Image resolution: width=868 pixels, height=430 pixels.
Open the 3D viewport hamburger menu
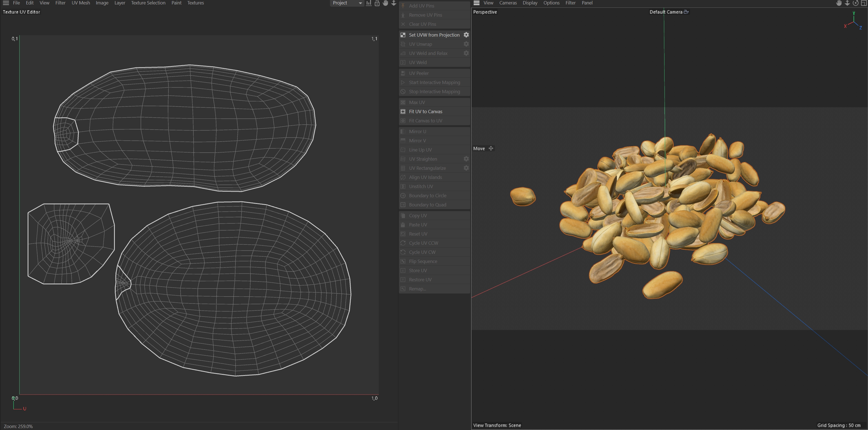coord(477,3)
